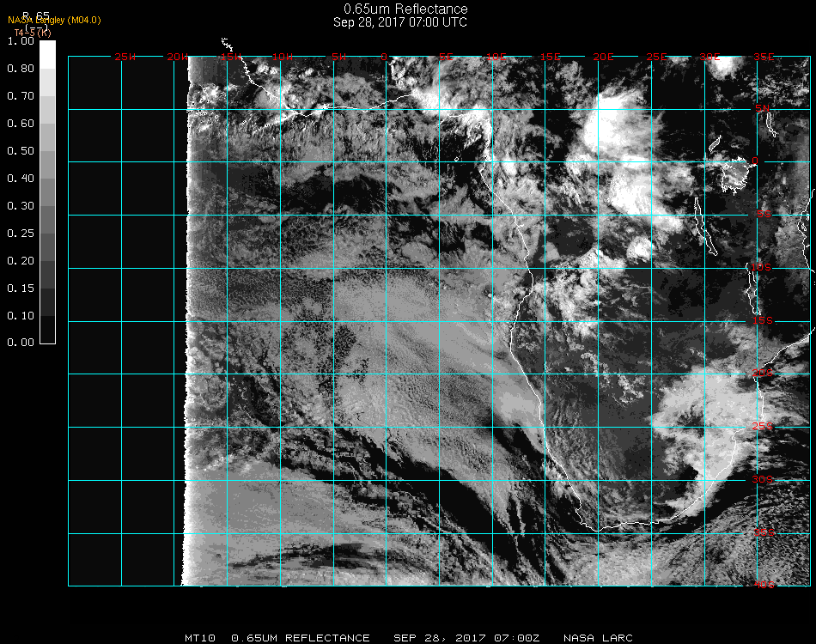Click the black bottom segment of reflectance scale

click(x=47, y=330)
